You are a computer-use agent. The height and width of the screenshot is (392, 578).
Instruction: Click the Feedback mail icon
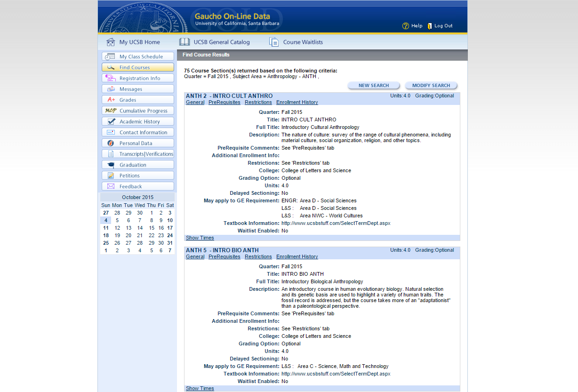coord(111,186)
